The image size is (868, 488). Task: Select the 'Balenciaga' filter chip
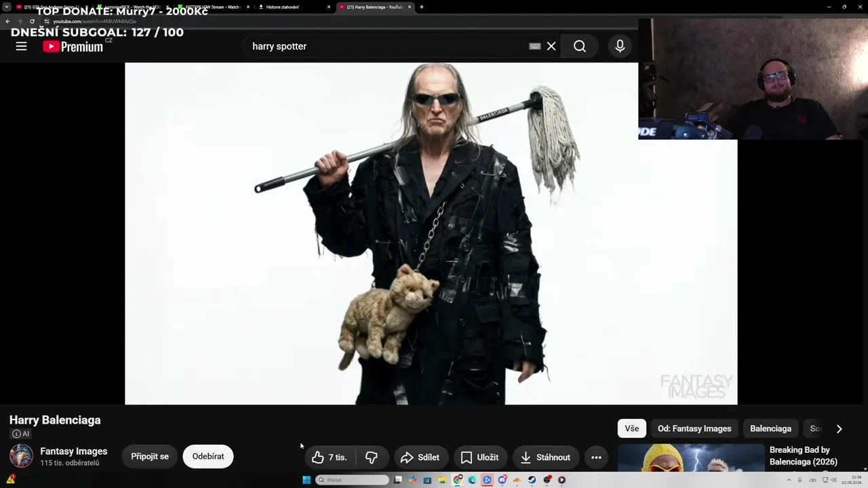point(770,428)
